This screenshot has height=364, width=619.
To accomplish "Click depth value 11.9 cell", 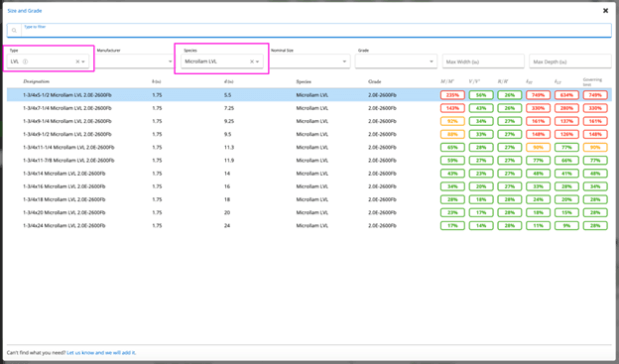I will click(x=229, y=161).
